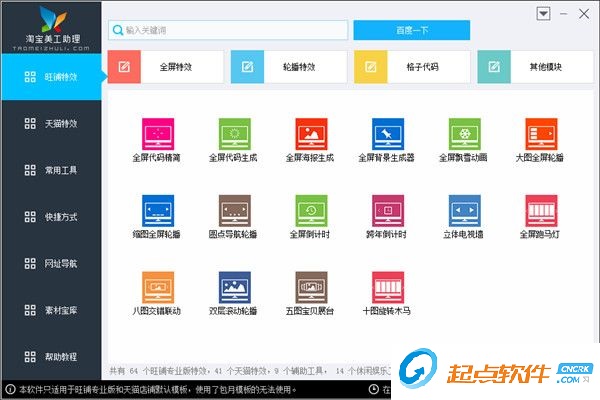This screenshot has width=600, height=400.
Task: Click the 淘宝美工助理 logo
Action: [53, 28]
